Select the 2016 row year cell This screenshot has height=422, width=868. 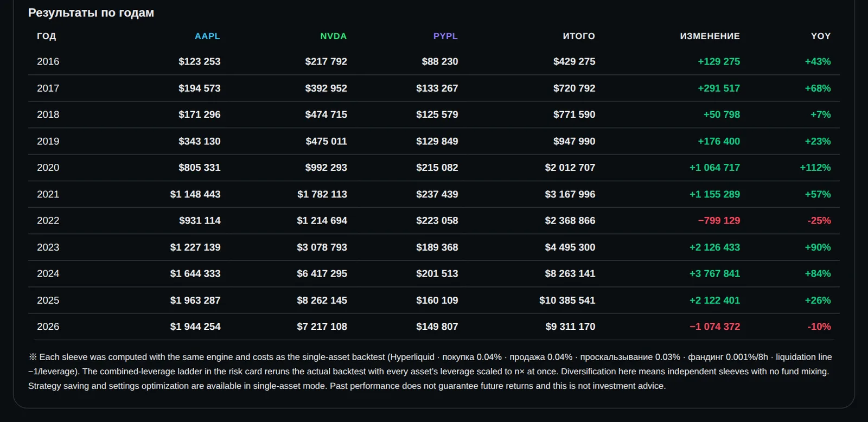(x=48, y=61)
